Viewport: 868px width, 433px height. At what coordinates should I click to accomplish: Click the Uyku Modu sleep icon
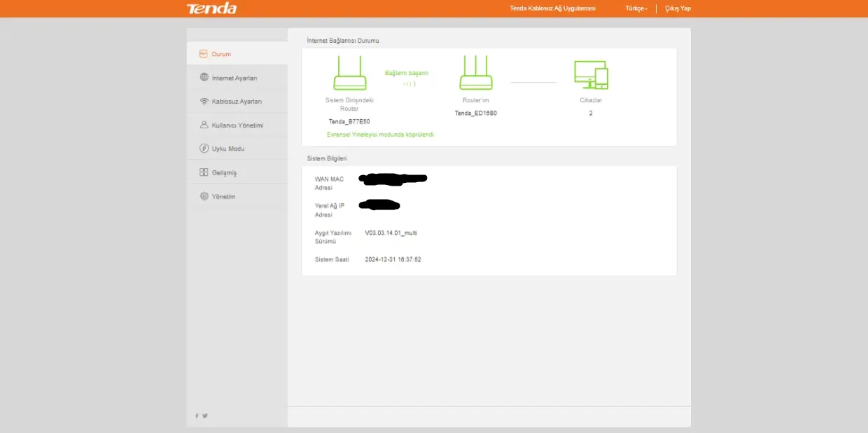204,149
